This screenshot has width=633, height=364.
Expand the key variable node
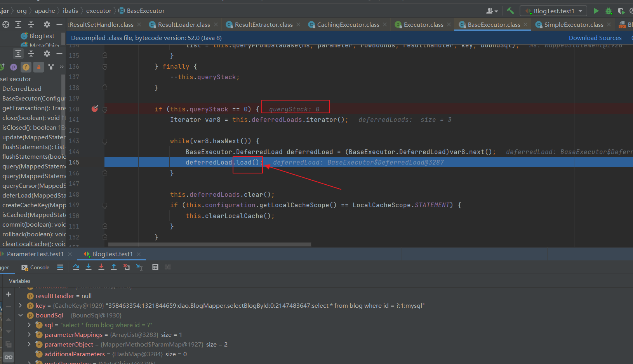(x=20, y=306)
